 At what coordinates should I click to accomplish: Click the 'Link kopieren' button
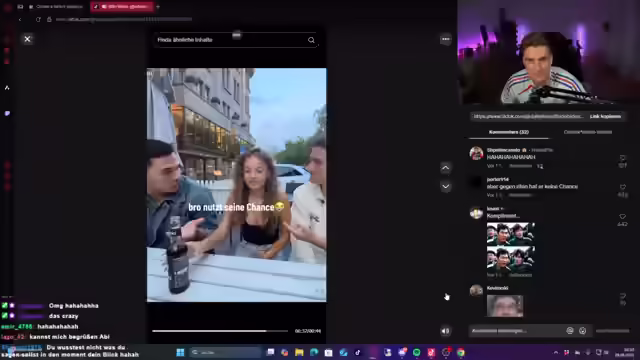pos(605,116)
